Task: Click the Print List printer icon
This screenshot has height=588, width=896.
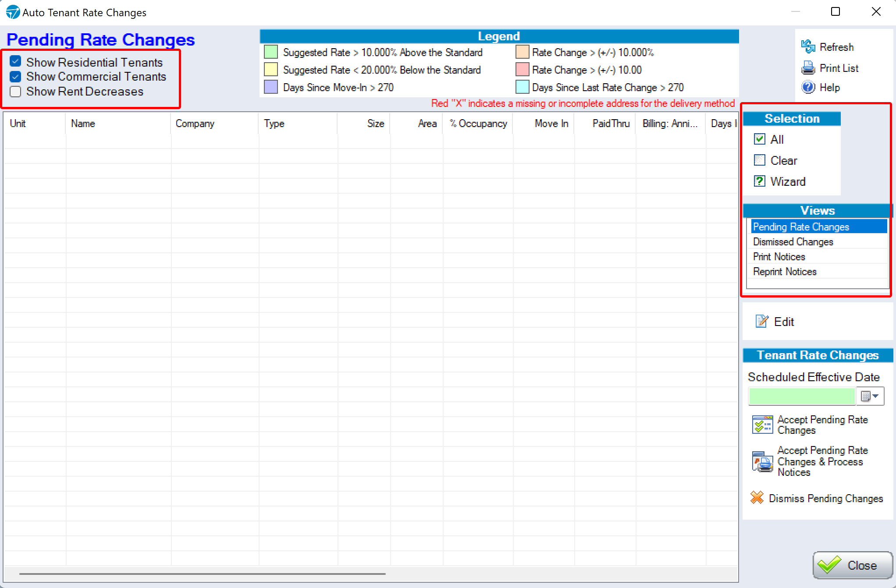Action: coord(808,68)
